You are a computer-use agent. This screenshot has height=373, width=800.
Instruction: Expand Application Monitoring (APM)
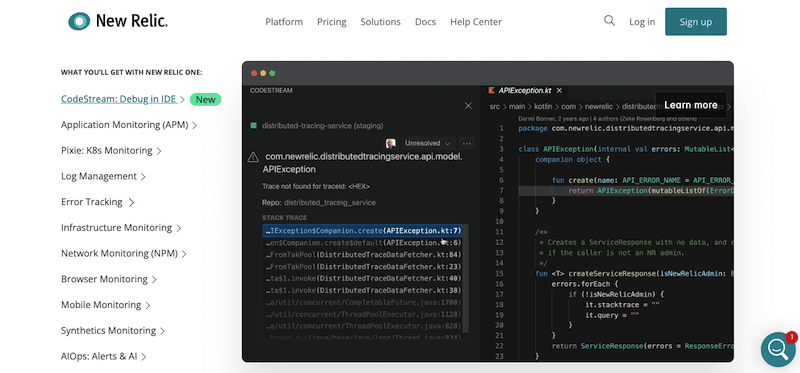coord(129,125)
